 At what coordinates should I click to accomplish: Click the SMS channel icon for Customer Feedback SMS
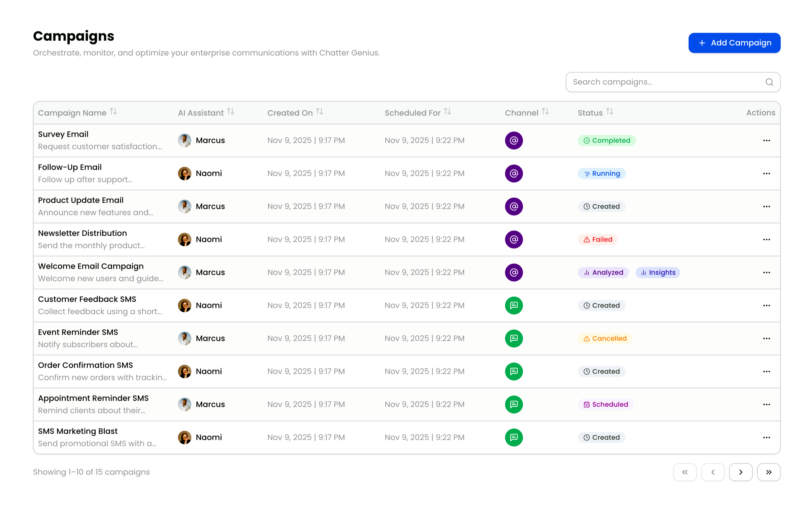514,305
